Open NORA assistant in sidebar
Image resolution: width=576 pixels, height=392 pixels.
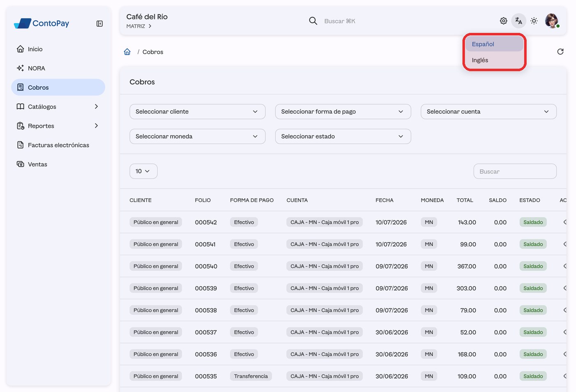click(58, 68)
